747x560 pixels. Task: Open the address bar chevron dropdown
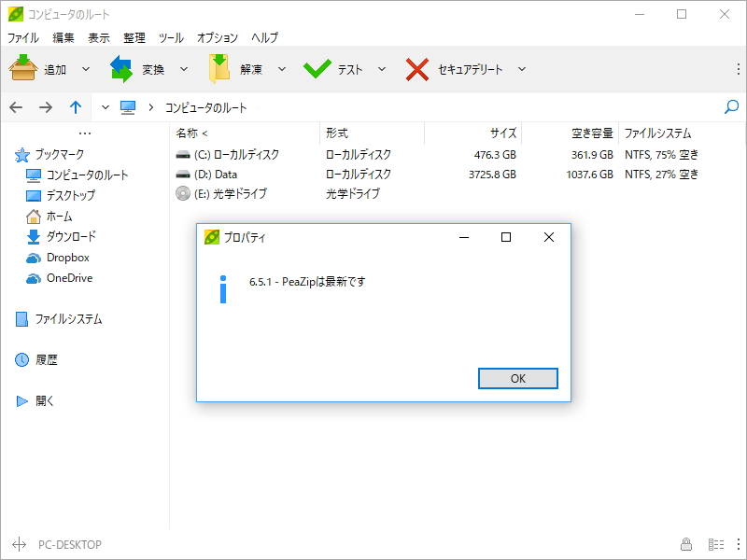pyautogui.click(x=105, y=107)
